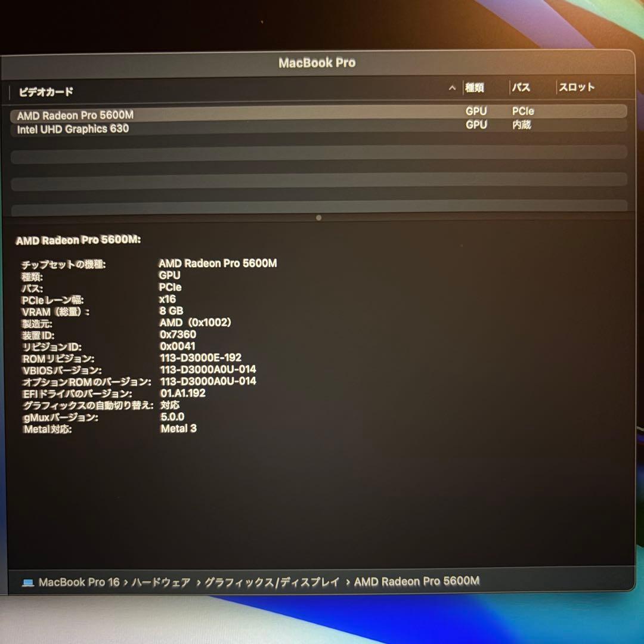Click the GPU type cell for Radeon
The height and width of the screenshot is (644, 644).
[476, 112]
